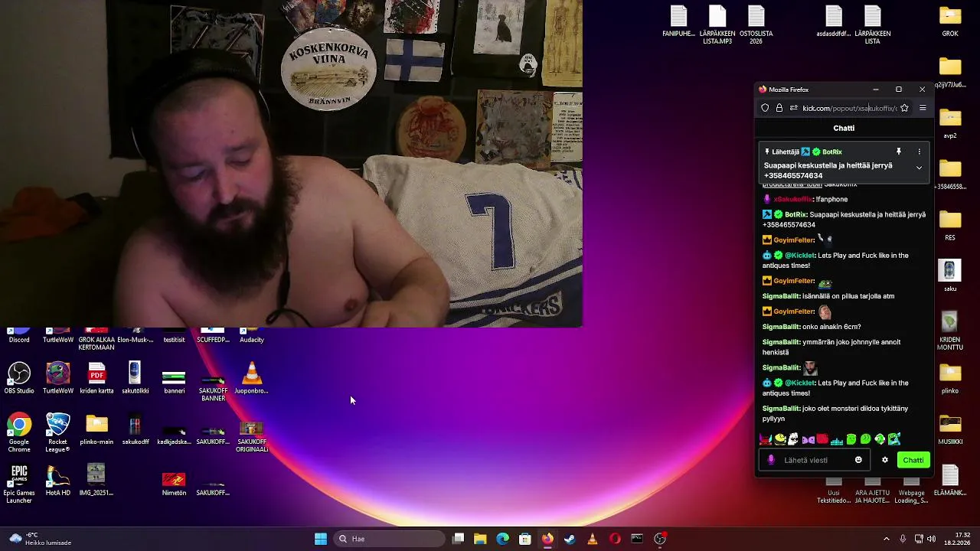
Task: Click the Lähetä viesti message field
Action: tap(816, 460)
